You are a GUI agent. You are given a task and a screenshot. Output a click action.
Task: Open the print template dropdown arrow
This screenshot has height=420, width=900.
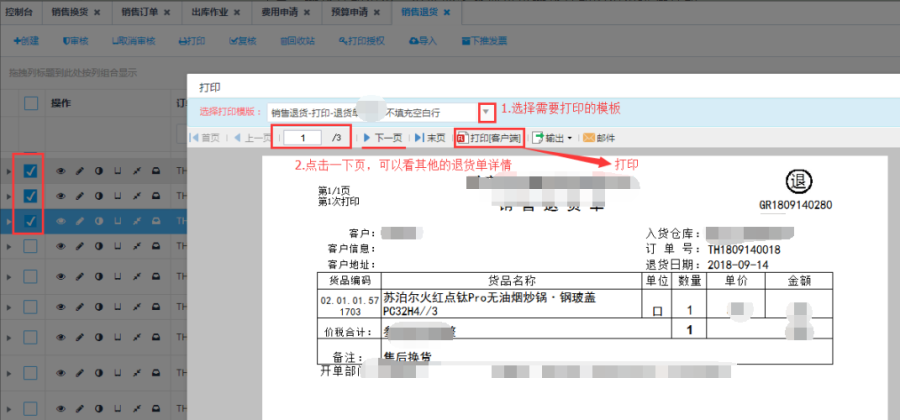click(x=486, y=111)
